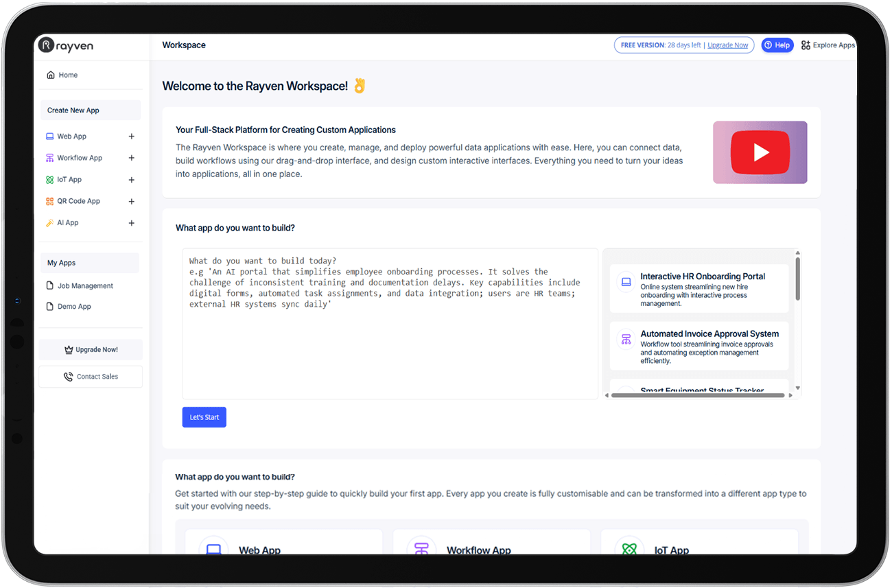Select the AI App icon in sidebar
This screenshot has width=892, height=588.
point(49,222)
